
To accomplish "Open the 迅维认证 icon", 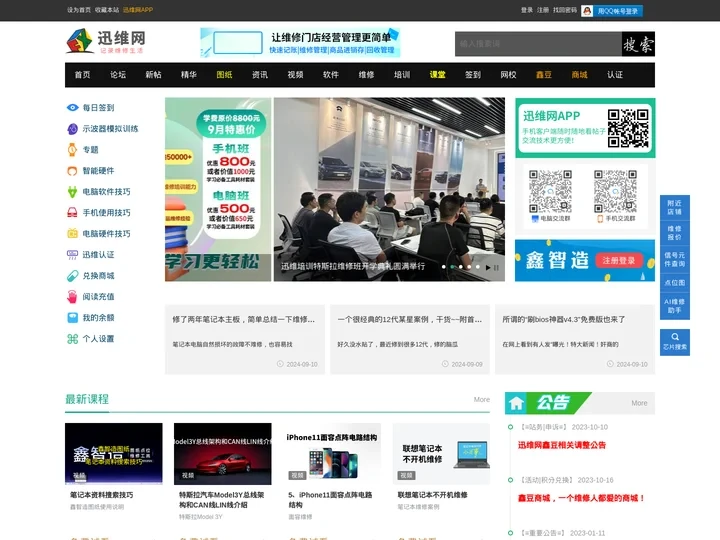I will click(x=73, y=254).
